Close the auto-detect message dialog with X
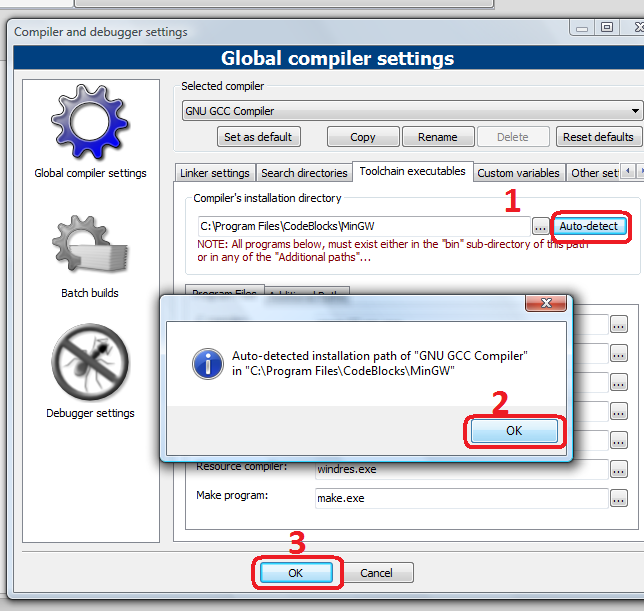The height and width of the screenshot is (611, 644). (x=547, y=304)
